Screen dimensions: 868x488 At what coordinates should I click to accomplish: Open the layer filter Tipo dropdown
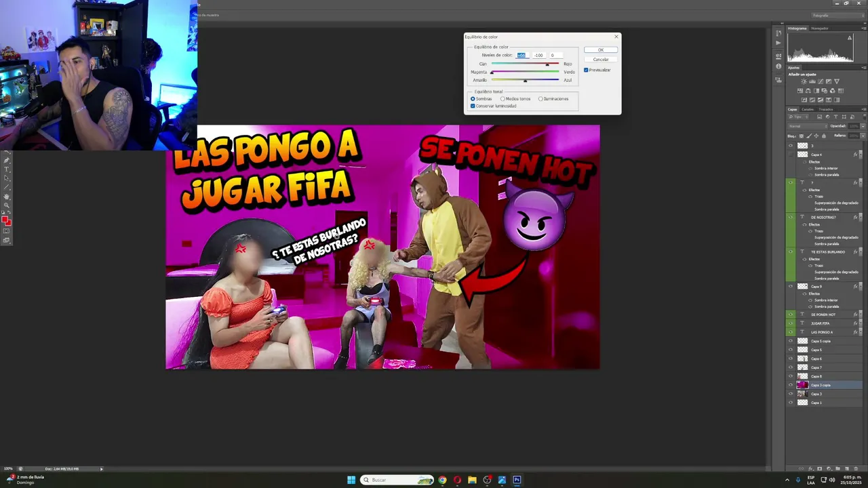tap(799, 117)
